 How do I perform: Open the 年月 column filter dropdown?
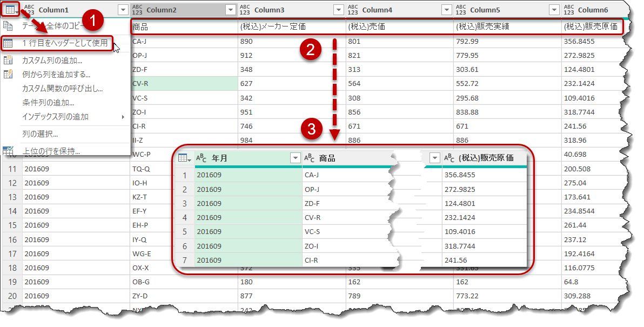point(296,158)
